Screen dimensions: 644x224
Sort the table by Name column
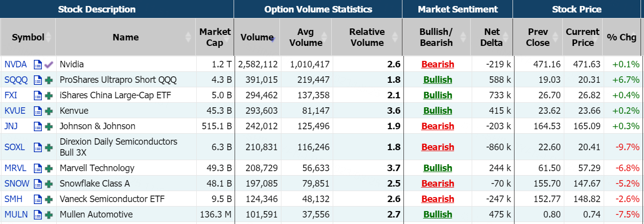(x=126, y=37)
